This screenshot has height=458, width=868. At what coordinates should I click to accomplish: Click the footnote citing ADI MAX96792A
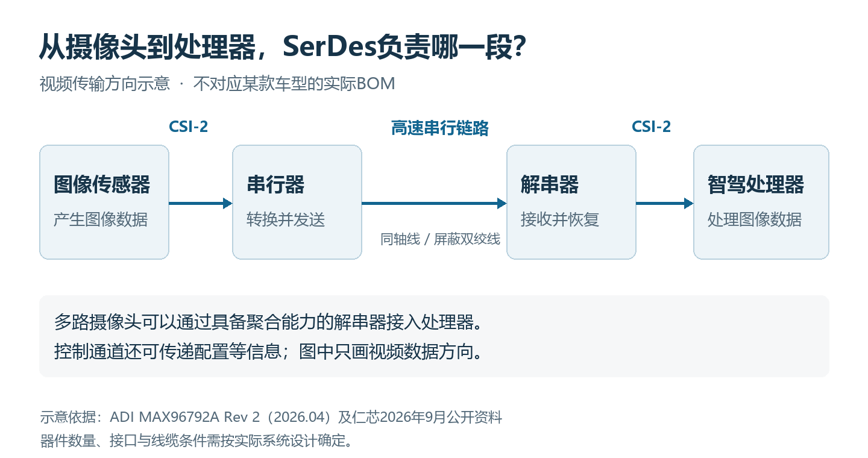pyautogui.click(x=271, y=417)
